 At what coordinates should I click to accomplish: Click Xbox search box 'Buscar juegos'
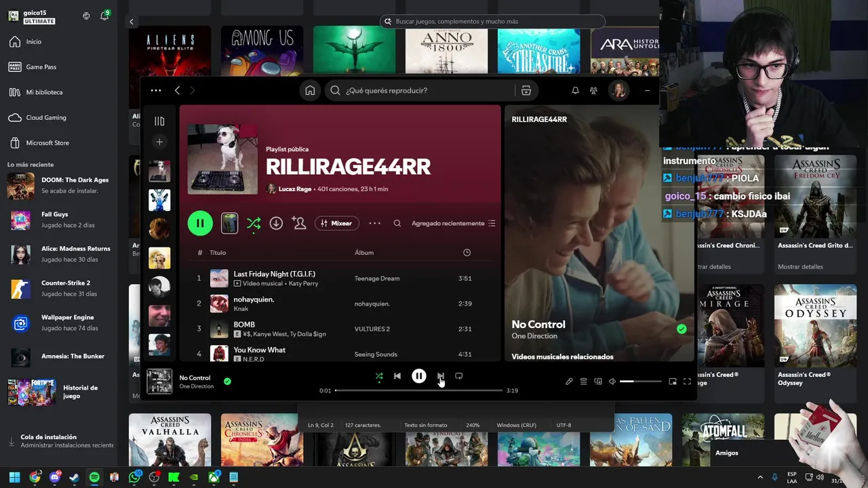point(493,22)
